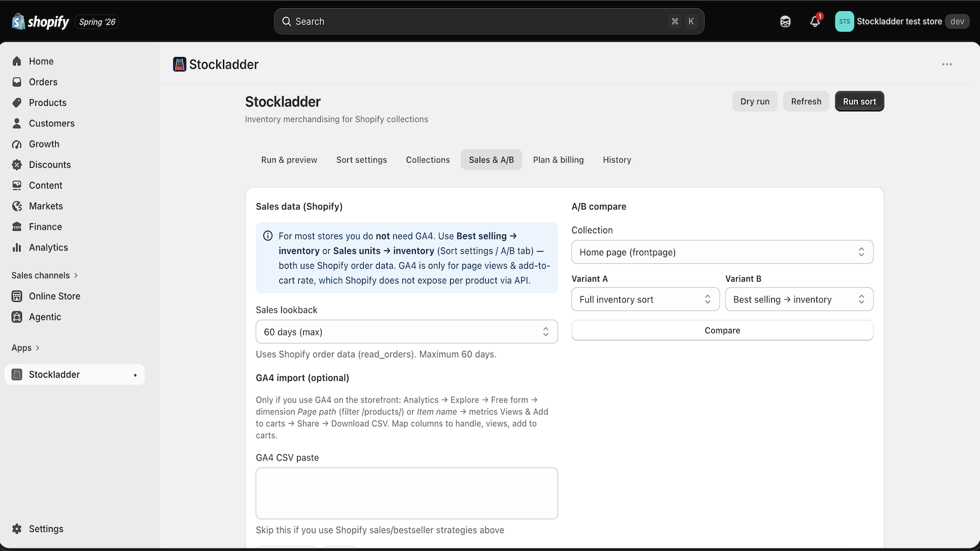Click the Shopify logo
This screenshot has height=551, width=980.
click(40, 21)
